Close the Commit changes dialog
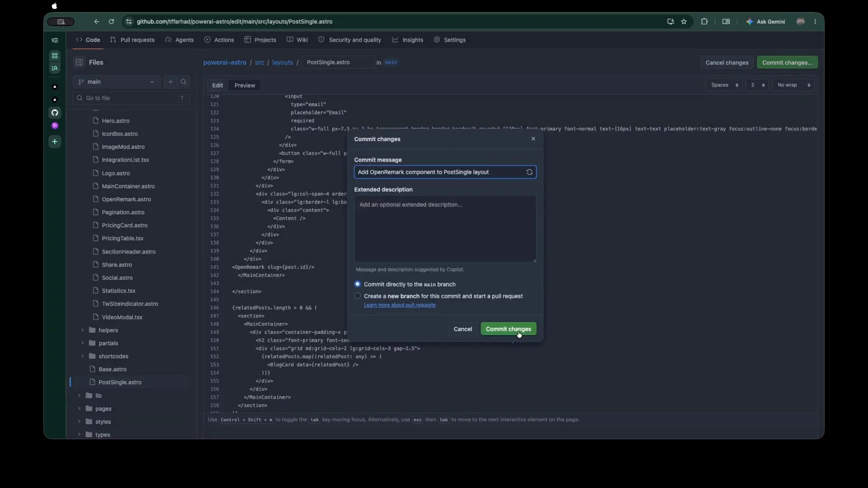The width and height of the screenshot is (868, 488). pyautogui.click(x=533, y=139)
